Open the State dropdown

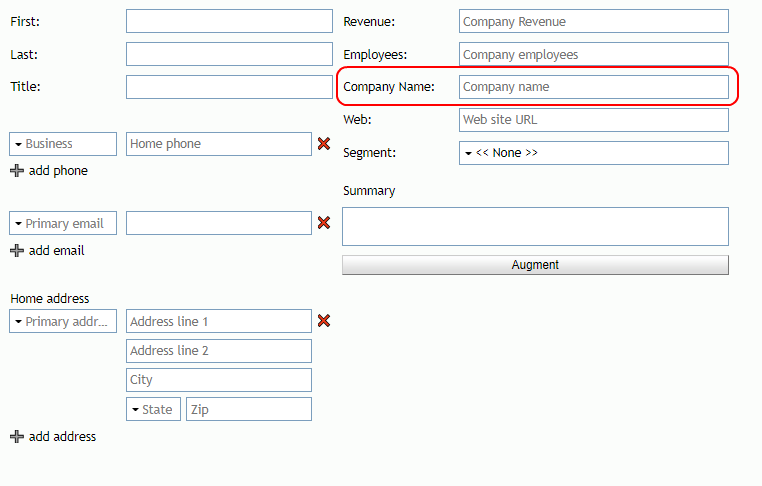click(154, 409)
